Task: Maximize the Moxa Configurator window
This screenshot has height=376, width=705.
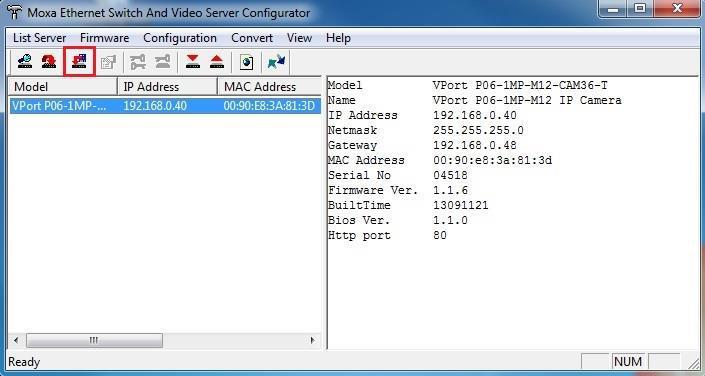Action: 640,9
